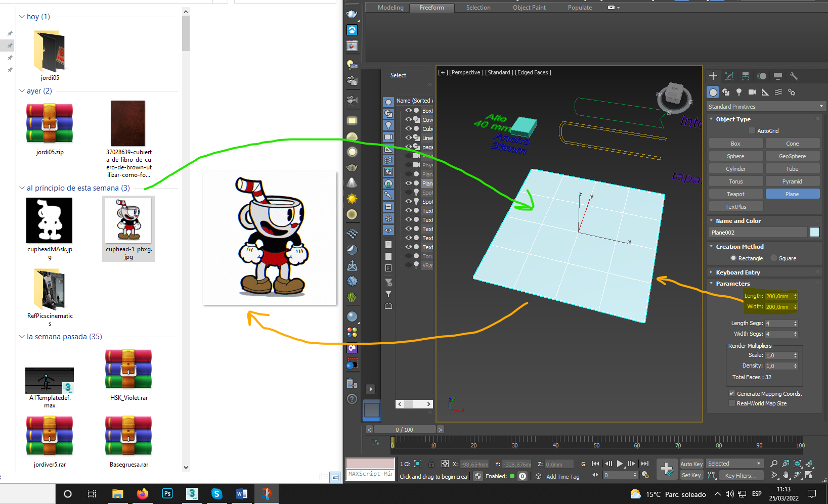The width and height of the screenshot is (828, 504).
Task: Expand the Keyboard Entry rollout
Action: [x=737, y=272]
